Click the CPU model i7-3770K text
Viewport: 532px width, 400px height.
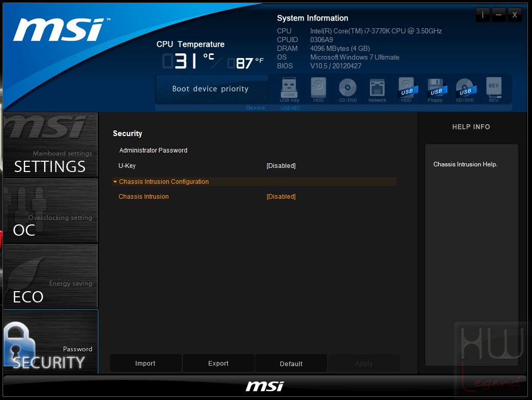tap(376, 31)
